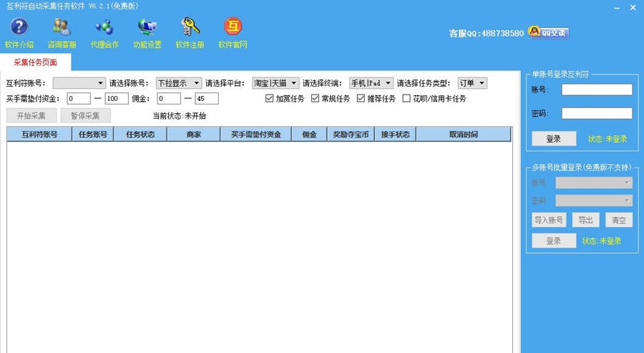Open the 淘宝|天猫 platform dropdown
Screen dimensions: 644x353
tap(275, 83)
